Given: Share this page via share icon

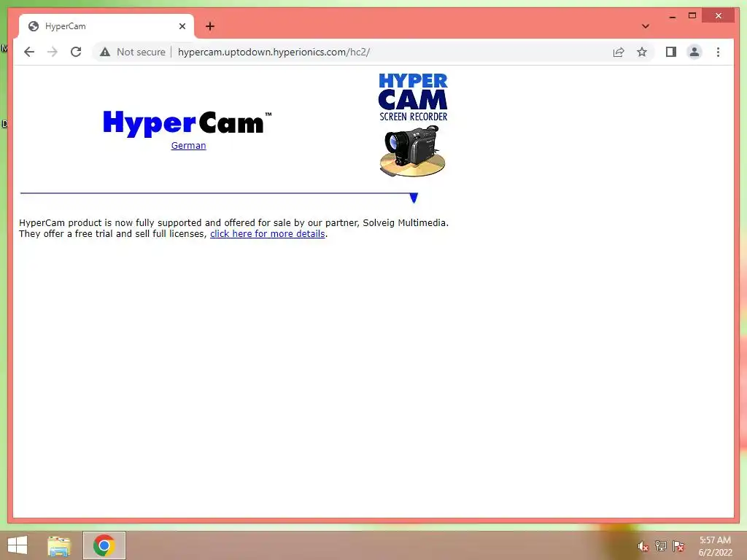Looking at the screenshot, I should 619,52.
